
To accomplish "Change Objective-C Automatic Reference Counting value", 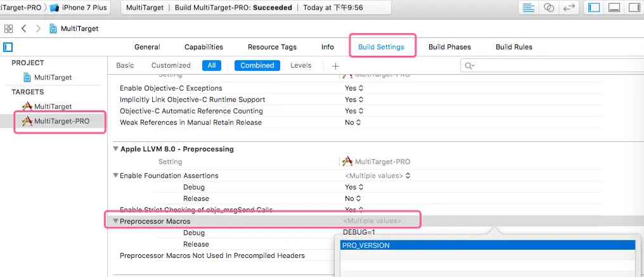I will 354,111.
